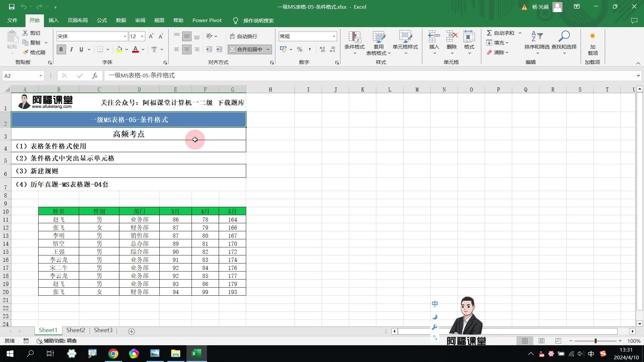
Task: Click Windows Start button on taskbar
Action: click(x=10, y=354)
